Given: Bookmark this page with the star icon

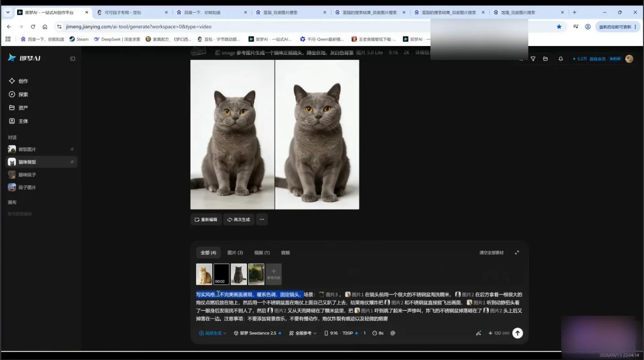Looking at the screenshot, I should [x=559, y=27].
